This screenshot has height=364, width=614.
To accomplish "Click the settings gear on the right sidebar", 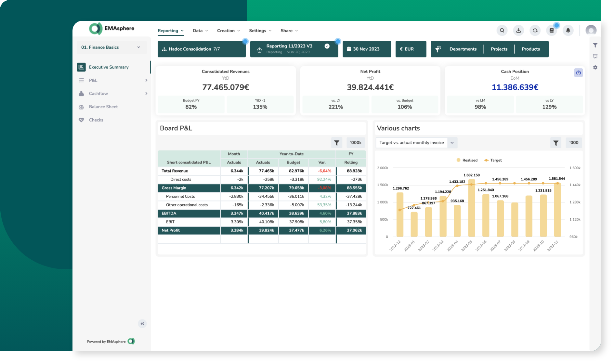I will (x=595, y=67).
